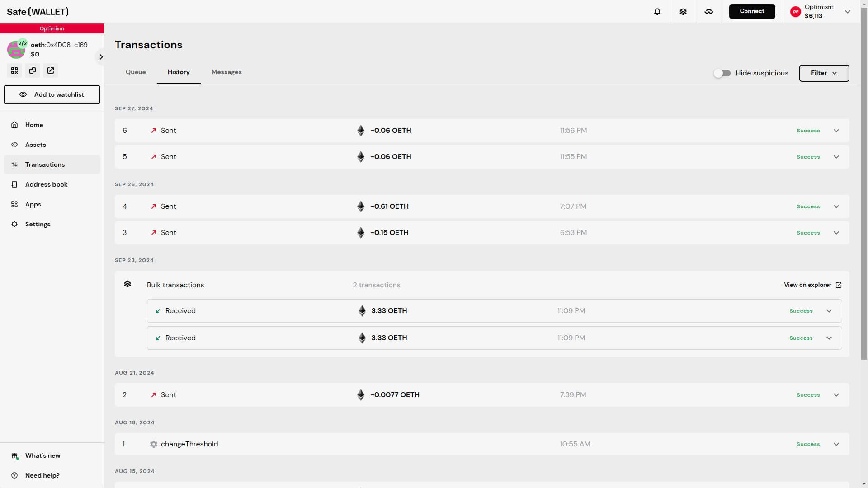Expand first Received 3.33 OETH chevron
Viewport: 868px width, 488px height.
829,311
